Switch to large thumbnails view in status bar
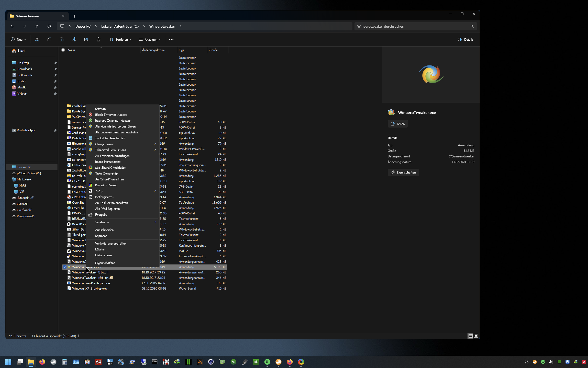The width and height of the screenshot is (588, 368). pos(476,336)
